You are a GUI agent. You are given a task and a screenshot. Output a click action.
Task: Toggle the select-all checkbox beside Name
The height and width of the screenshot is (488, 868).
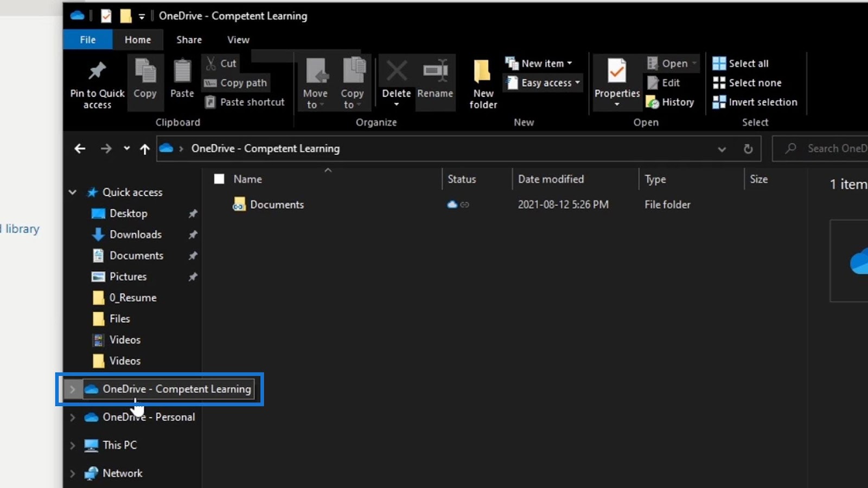coord(219,179)
